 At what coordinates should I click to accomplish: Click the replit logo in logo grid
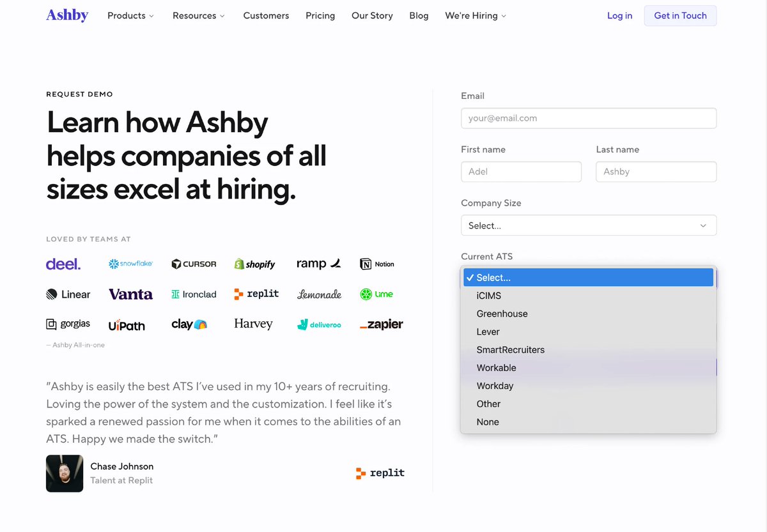pyautogui.click(x=256, y=294)
